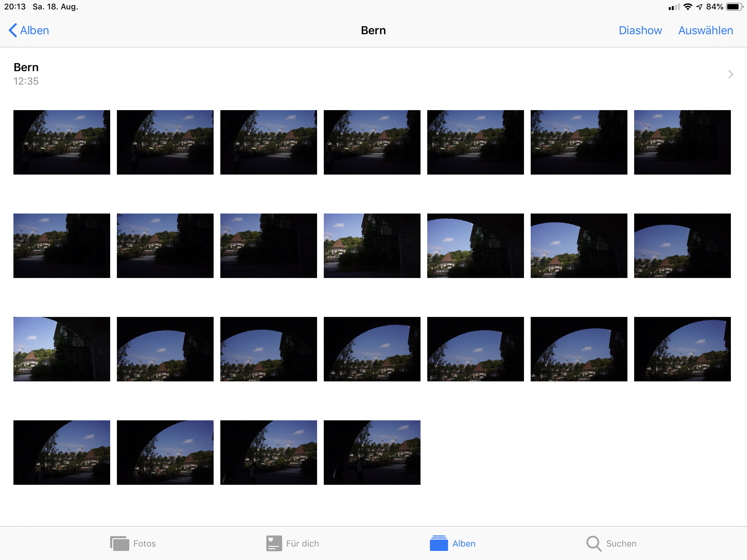Viewport: 747px width, 560px height.
Task: Open the fifth photo in second row
Action: pyautogui.click(x=475, y=245)
